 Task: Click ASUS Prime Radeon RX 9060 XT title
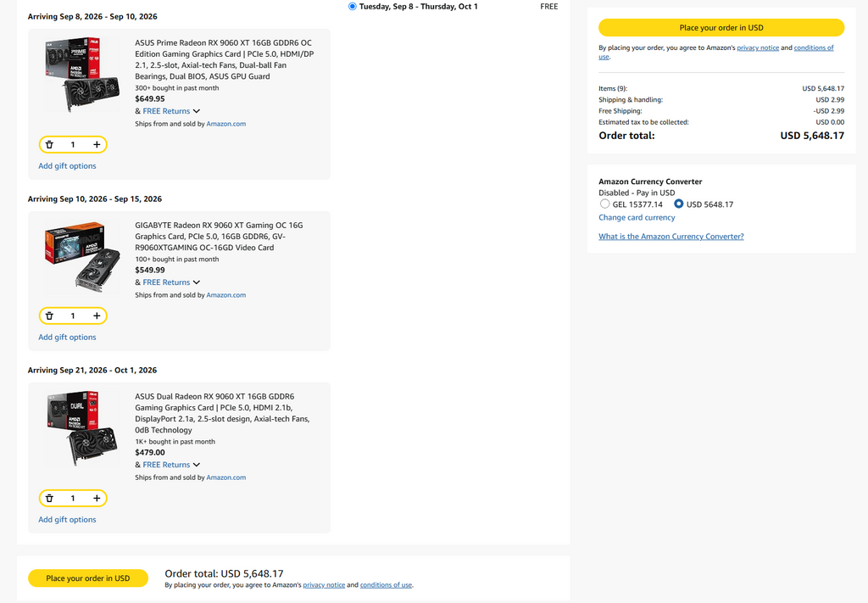click(225, 59)
